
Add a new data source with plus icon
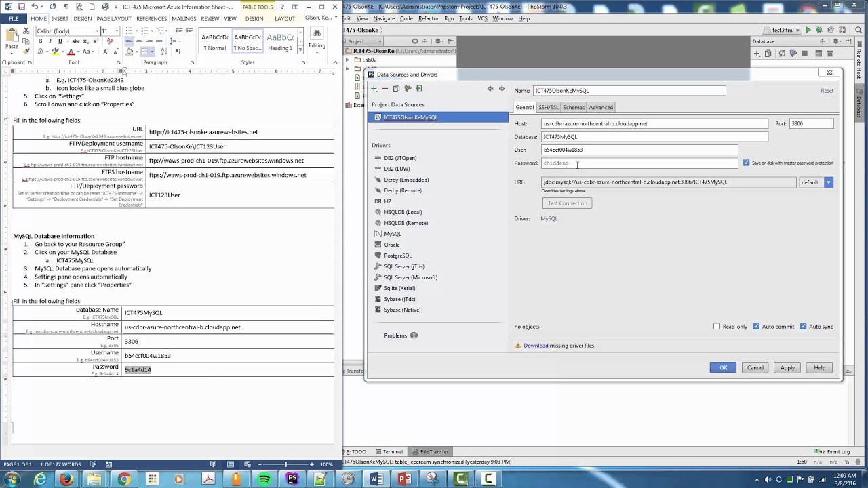pyautogui.click(x=374, y=89)
